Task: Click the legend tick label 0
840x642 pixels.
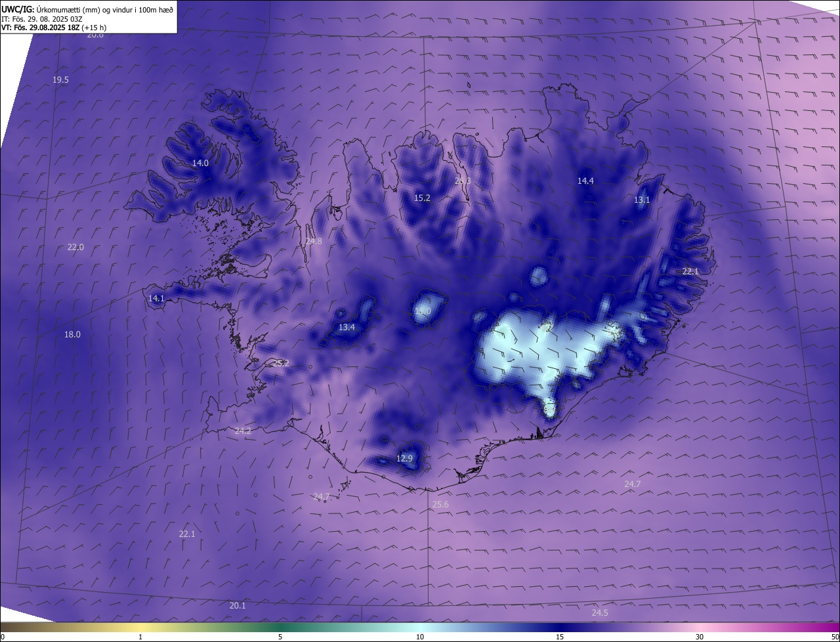Action: coord(3,637)
